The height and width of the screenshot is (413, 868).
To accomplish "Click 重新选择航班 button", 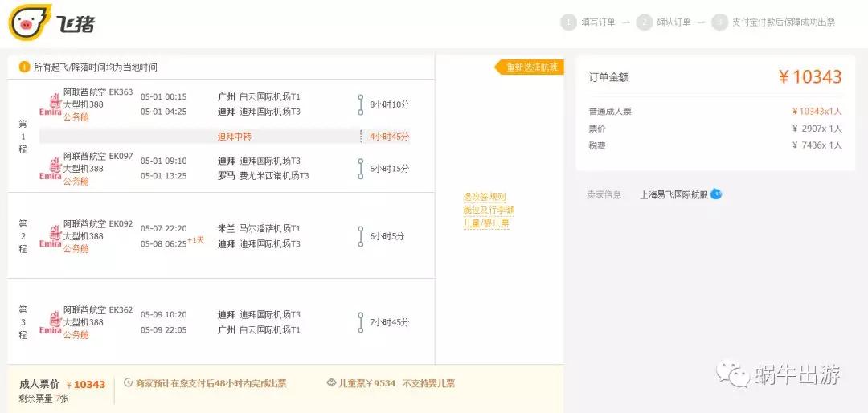I will point(529,67).
